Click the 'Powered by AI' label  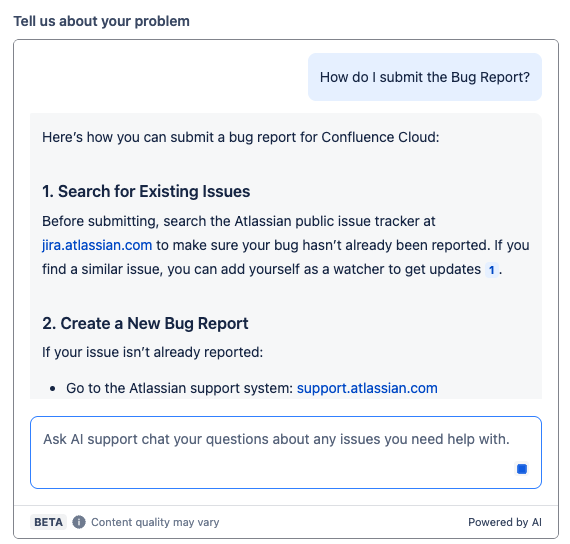point(505,522)
